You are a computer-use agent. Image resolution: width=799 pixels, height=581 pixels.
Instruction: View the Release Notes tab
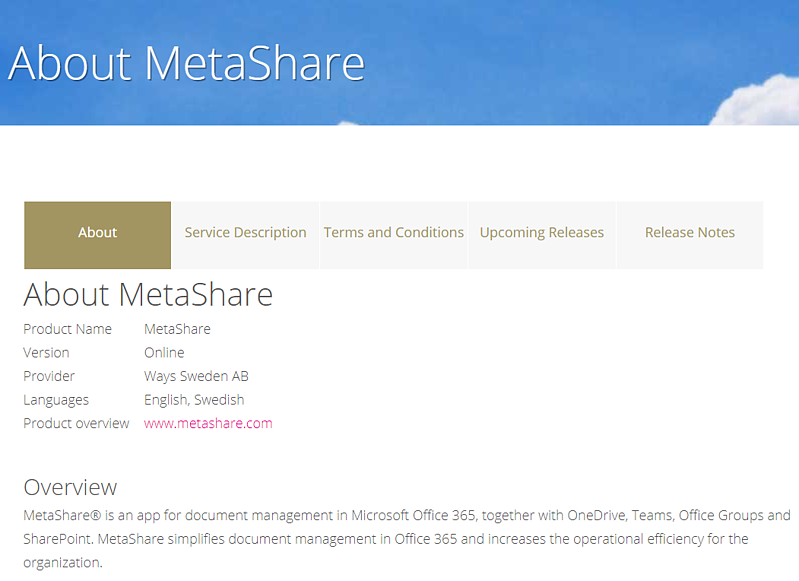690,235
